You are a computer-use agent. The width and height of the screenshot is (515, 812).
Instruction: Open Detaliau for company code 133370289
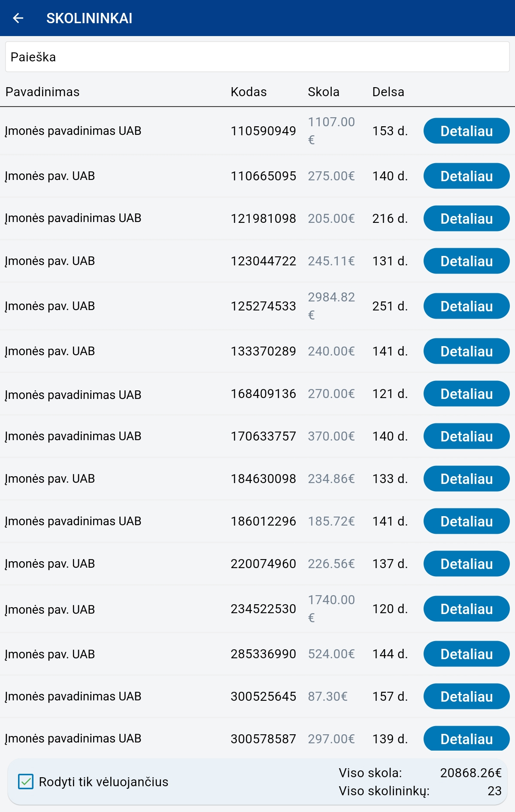coord(467,351)
